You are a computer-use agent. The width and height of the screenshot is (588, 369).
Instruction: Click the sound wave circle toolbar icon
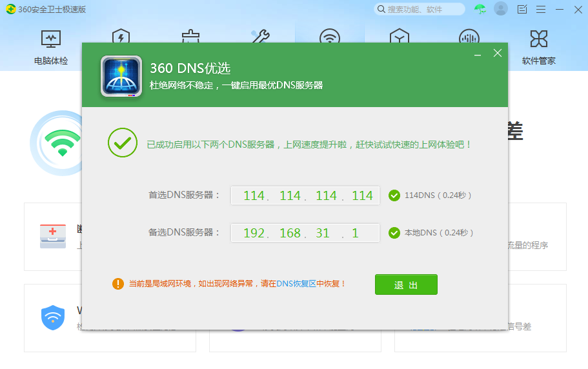pos(469,36)
